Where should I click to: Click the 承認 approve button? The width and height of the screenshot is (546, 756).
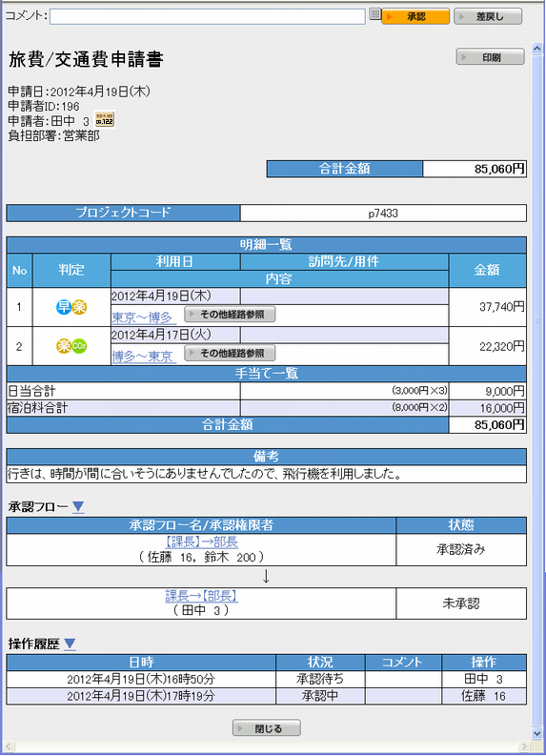pos(415,16)
